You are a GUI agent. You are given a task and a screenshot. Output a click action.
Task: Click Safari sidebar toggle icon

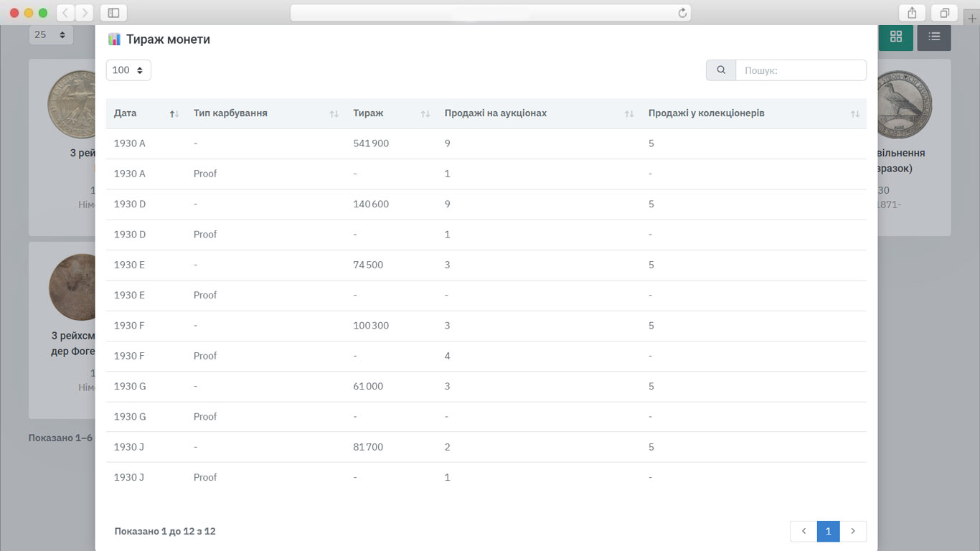113,12
